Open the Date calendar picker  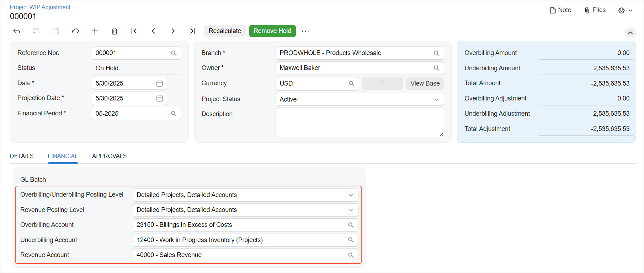(160, 83)
